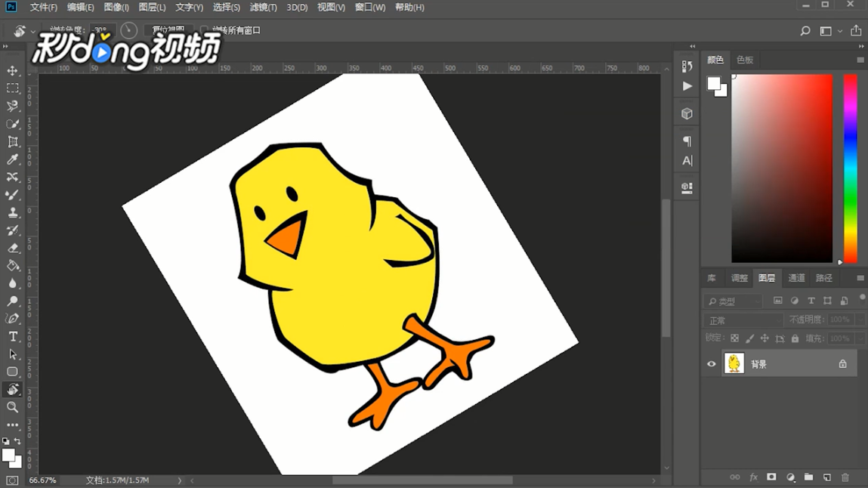Open the Character panel icon
This screenshot has height=488, width=868.
click(687, 161)
